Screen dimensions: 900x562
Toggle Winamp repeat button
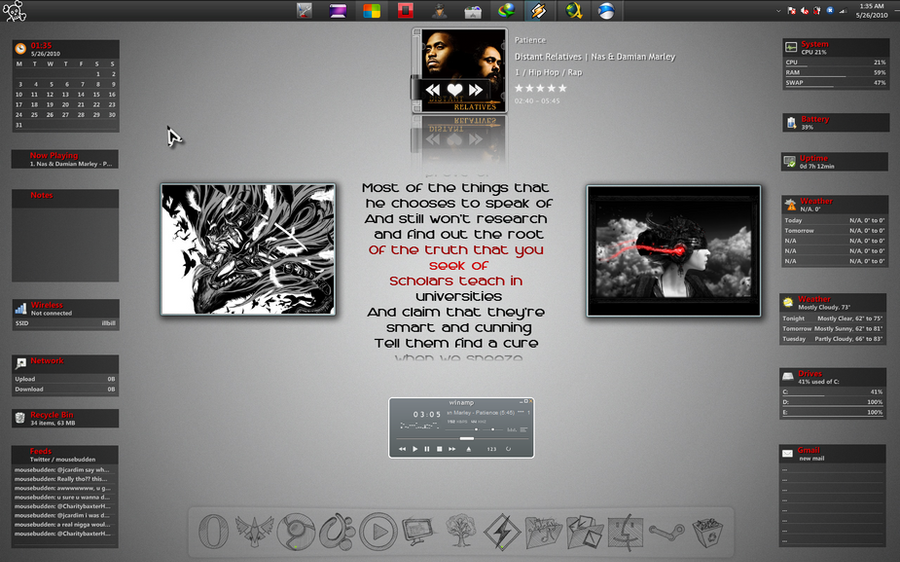pos(508,449)
